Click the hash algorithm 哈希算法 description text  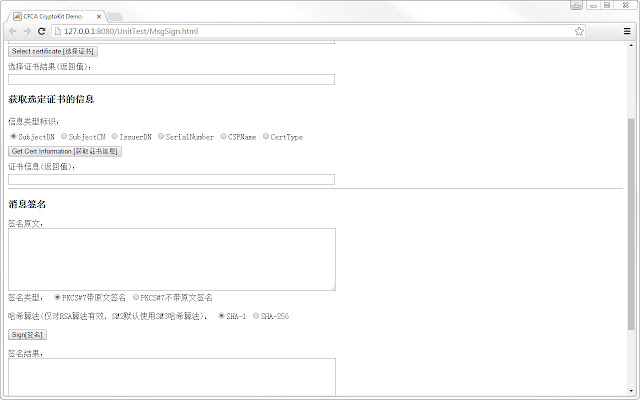click(x=108, y=316)
